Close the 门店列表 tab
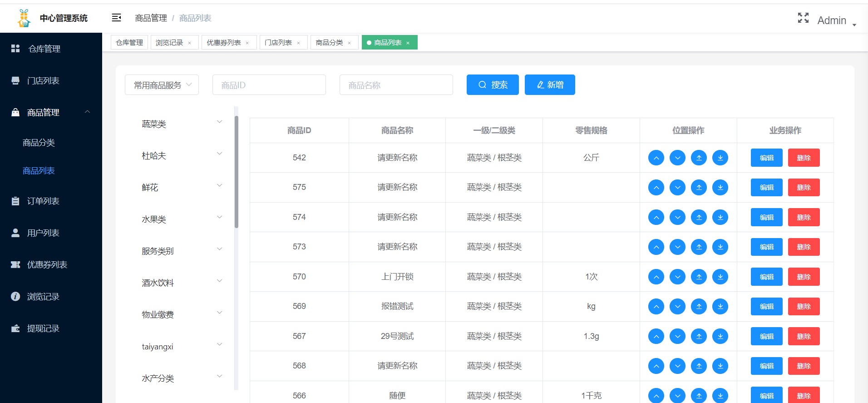868x403 pixels. pyautogui.click(x=298, y=43)
